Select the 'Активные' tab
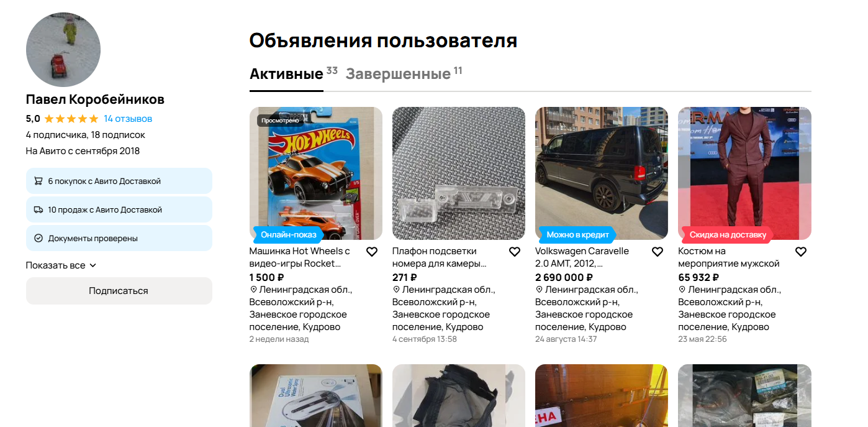 coord(286,74)
